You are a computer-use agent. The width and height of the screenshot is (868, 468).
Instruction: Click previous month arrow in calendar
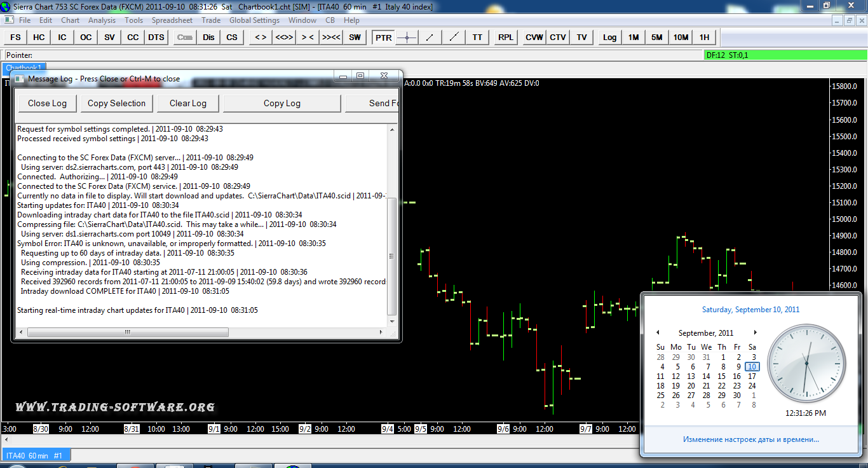[658, 333]
